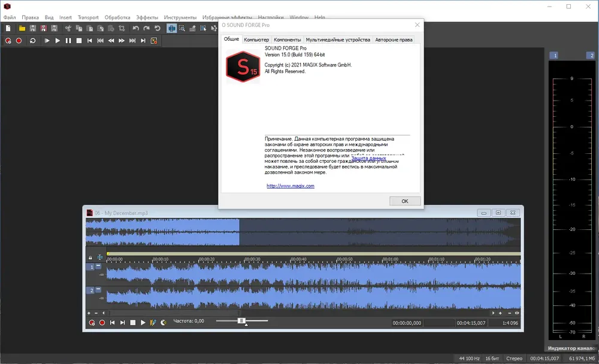Start playback from the main transport toolbar
The image size is (599, 364).
(x=58, y=41)
